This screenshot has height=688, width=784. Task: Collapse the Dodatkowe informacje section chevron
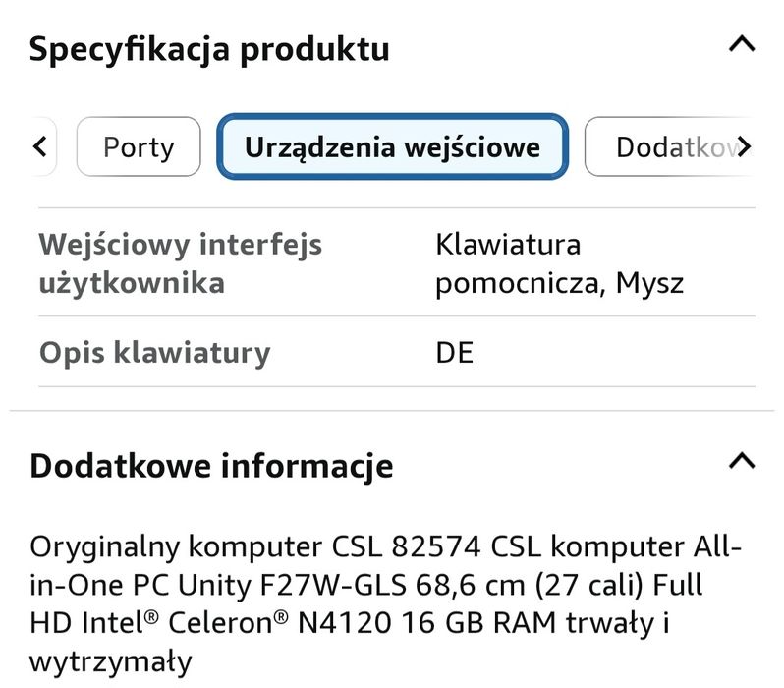click(743, 460)
